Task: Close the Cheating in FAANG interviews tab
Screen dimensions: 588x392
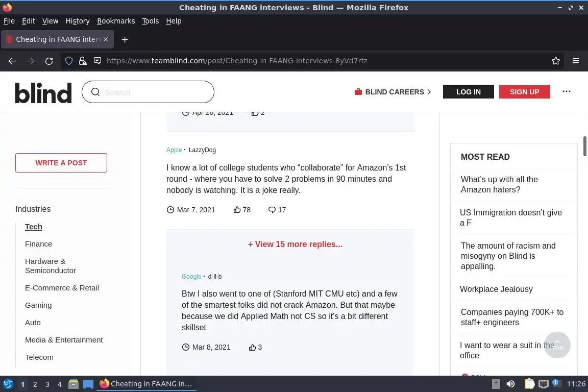Action: tap(106, 39)
